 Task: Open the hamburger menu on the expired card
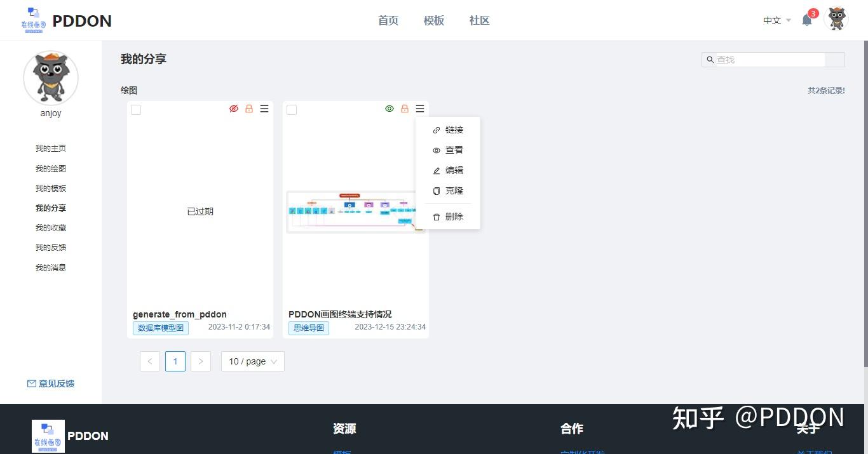(x=264, y=109)
